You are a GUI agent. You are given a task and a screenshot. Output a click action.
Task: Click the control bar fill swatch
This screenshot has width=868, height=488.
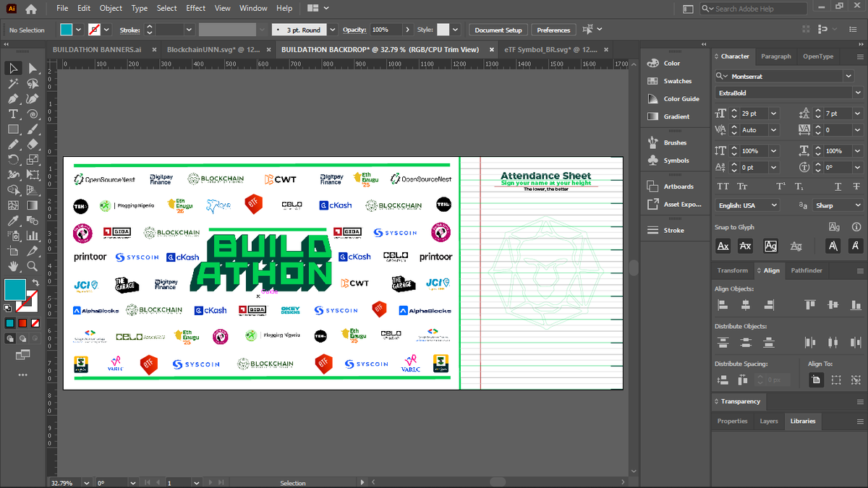(67, 30)
